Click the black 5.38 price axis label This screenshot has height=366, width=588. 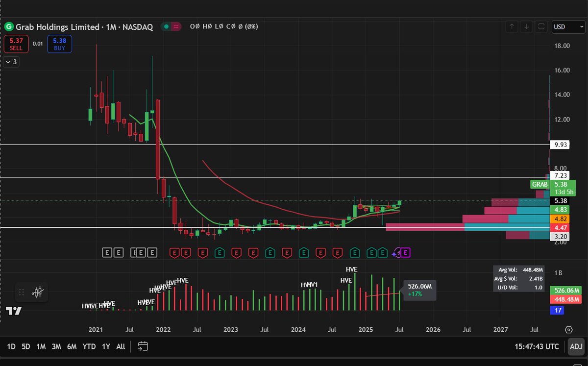[x=561, y=201]
